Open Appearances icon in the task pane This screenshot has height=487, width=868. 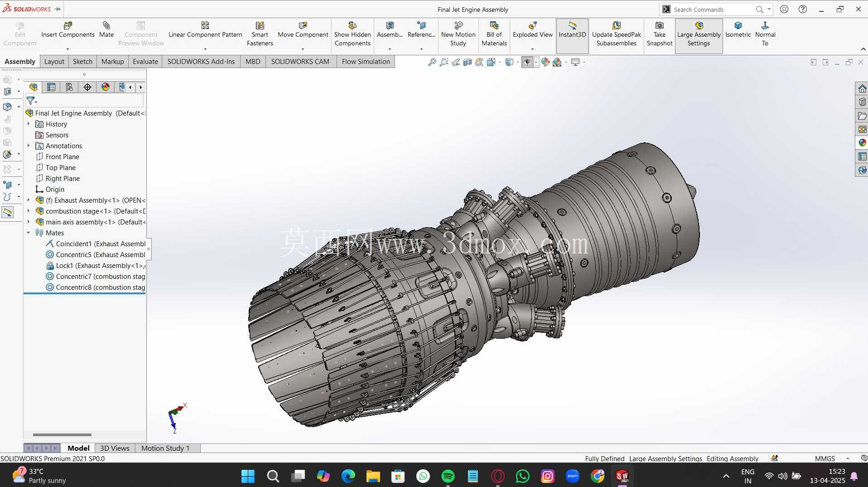pos(862,143)
